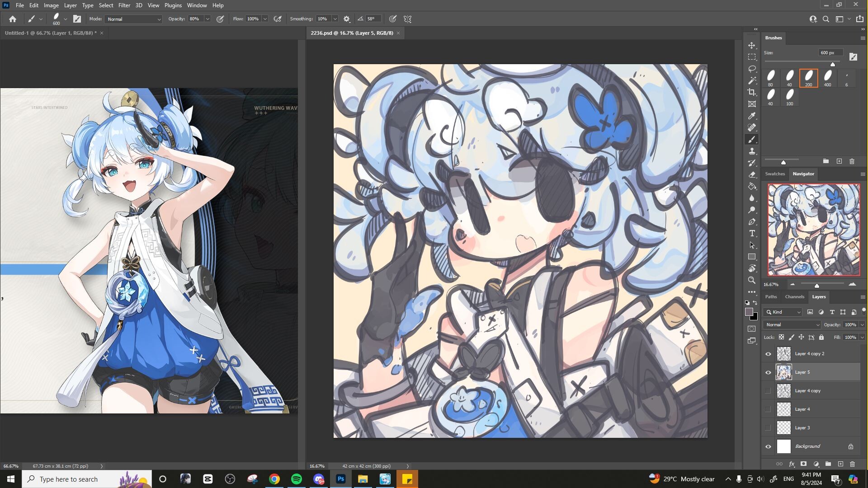Image resolution: width=868 pixels, height=488 pixels.
Task: Select the Pen tool
Action: [752, 221]
